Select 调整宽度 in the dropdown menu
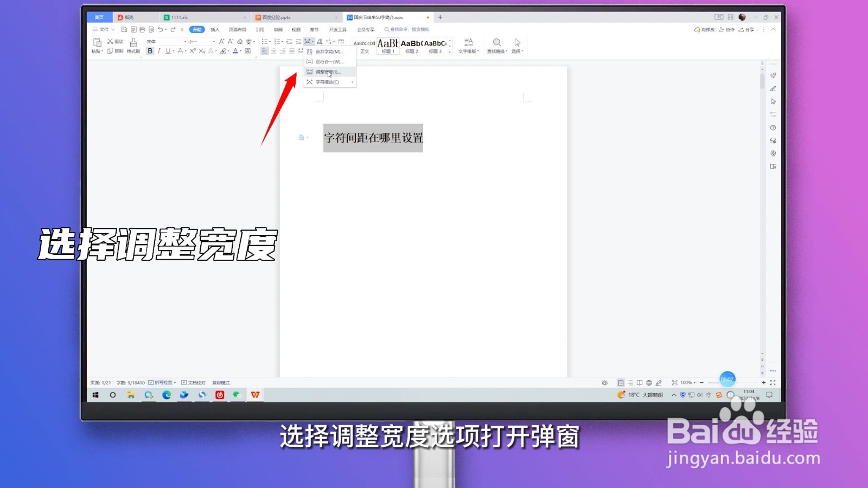Screen dimensions: 868x488 pos(329,72)
